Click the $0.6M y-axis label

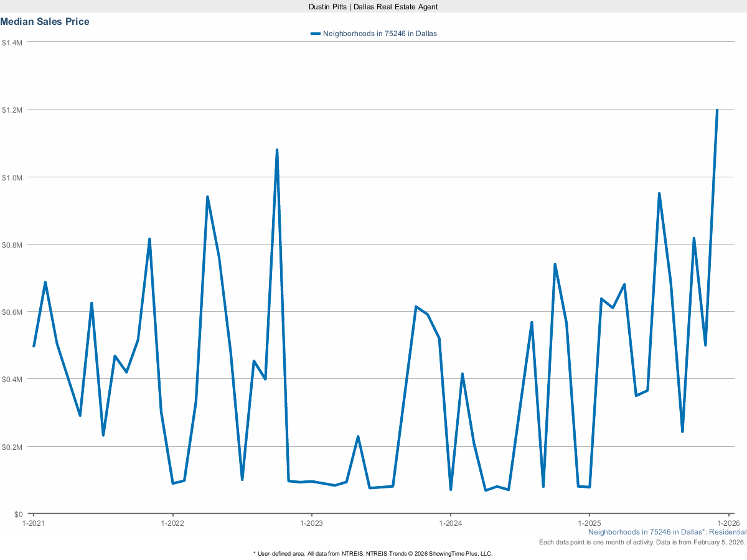click(x=12, y=312)
